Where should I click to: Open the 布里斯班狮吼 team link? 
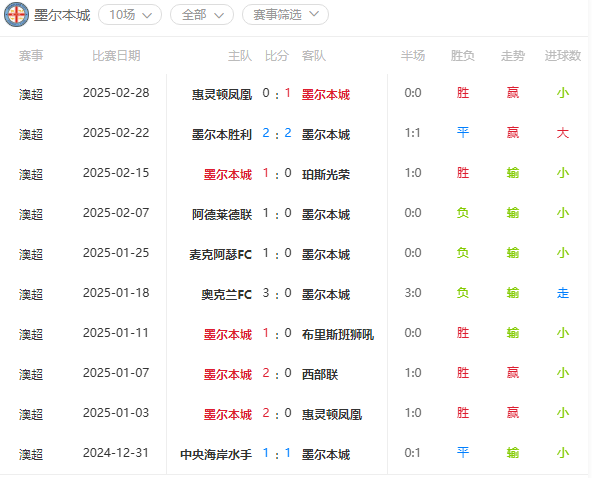[x=338, y=335]
